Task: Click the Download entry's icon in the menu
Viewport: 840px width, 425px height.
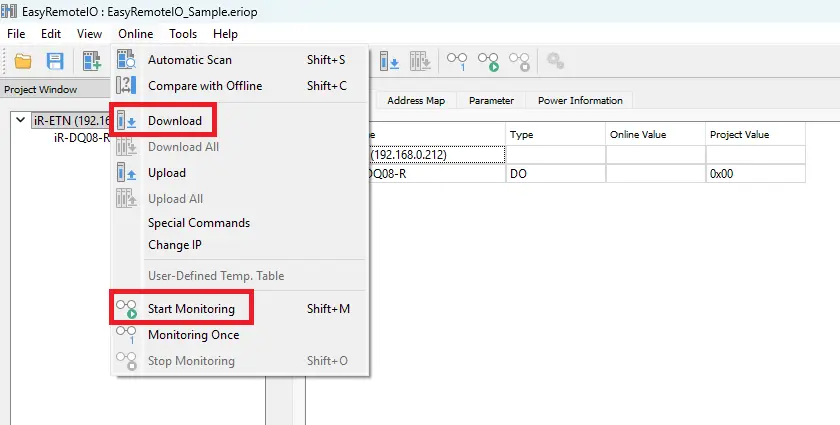Action: (x=126, y=120)
